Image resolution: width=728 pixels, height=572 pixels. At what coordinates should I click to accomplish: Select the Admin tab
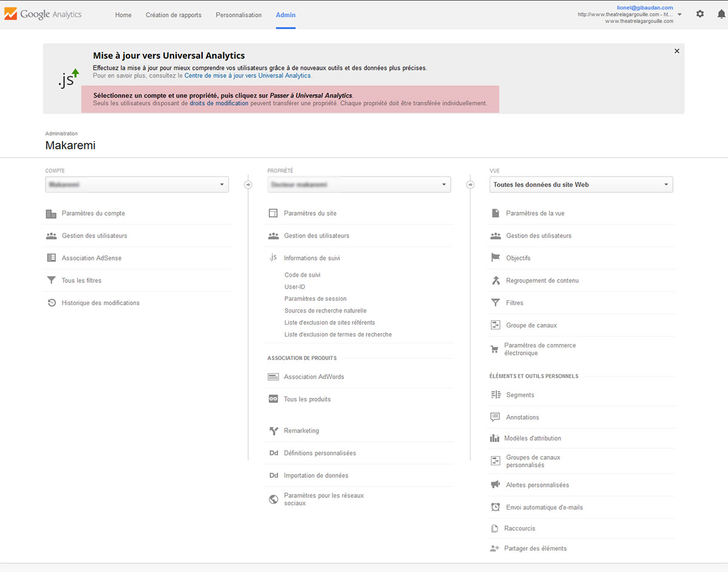click(x=286, y=15)
